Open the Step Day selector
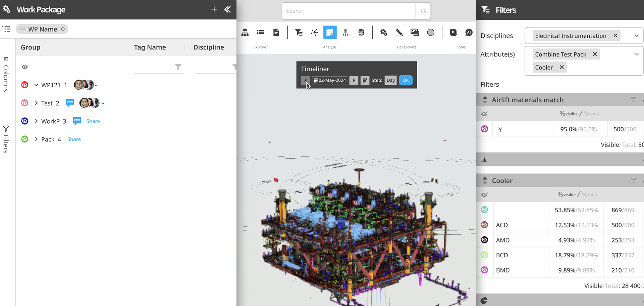Viewport: 644px width, 306px height. 390,80
